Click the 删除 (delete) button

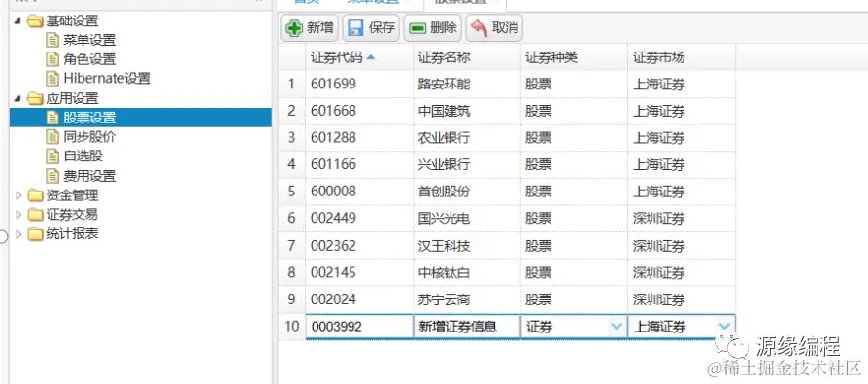(433, 27)
